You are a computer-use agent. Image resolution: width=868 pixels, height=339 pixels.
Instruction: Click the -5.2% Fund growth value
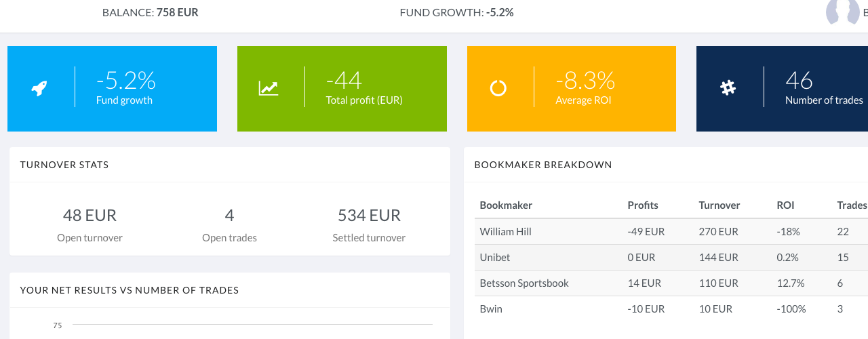[126, 81]
